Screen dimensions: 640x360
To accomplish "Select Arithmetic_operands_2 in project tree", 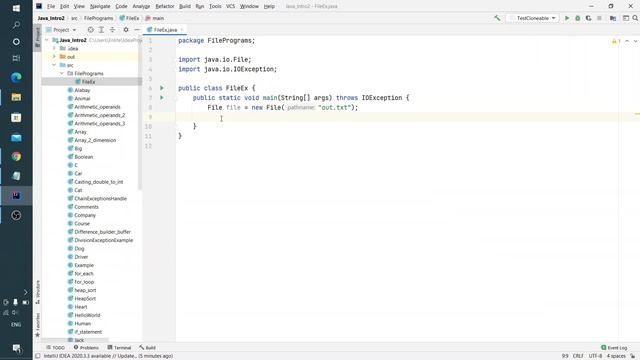I will pyautogui.click(x=100, y=115).
